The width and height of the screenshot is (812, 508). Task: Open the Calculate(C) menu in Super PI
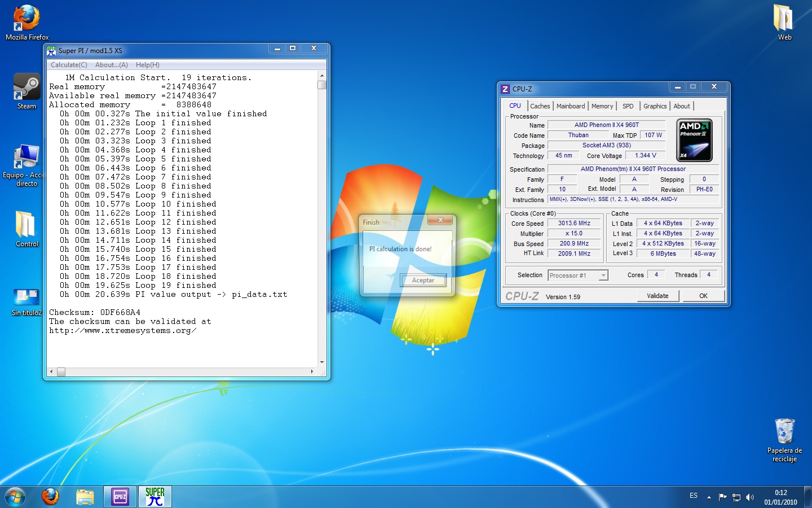pos(69,65)
